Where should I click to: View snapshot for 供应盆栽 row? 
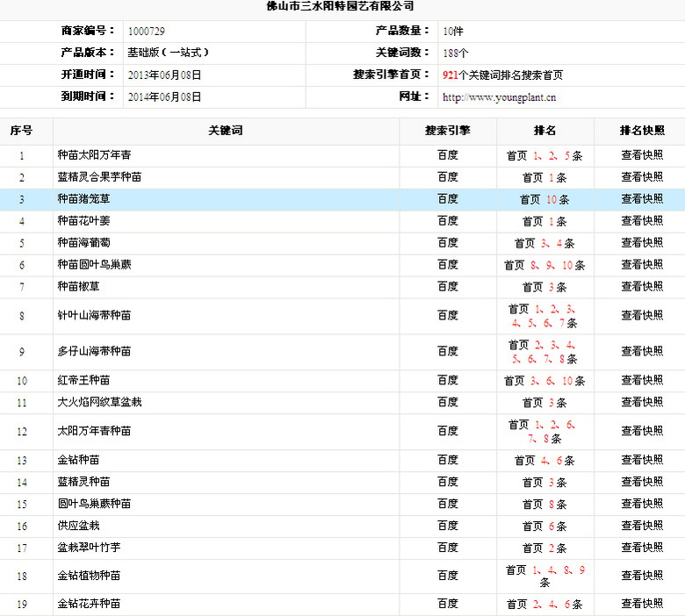click(x=642, y=526)
